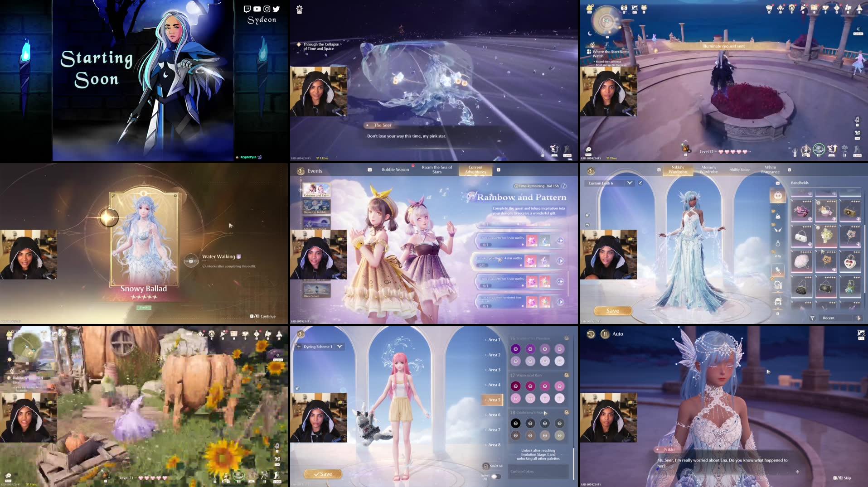Screen dimensions: 868x487
Task: Open the Ability Setup tab
Action: click(x=739, y=169)
